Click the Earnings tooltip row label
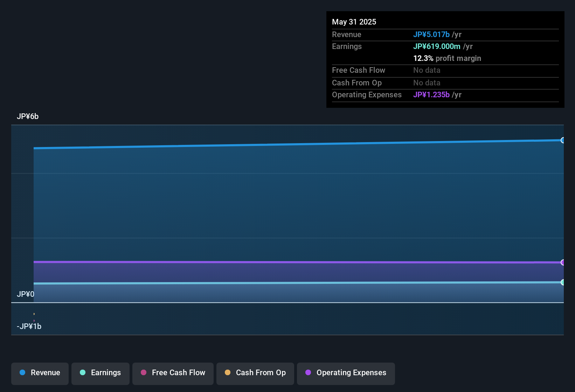Screen dimensions: 575x392 (x=347, y=46)
